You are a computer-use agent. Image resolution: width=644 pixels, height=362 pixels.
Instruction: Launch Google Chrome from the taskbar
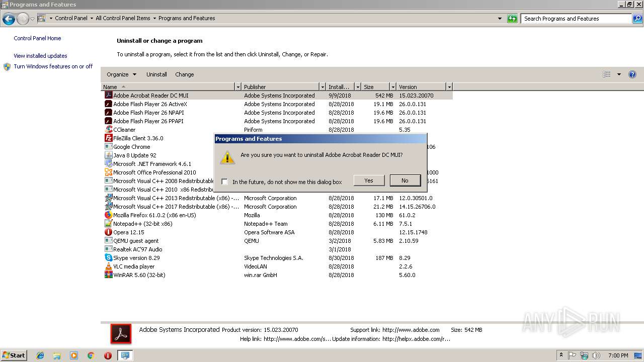91,355
